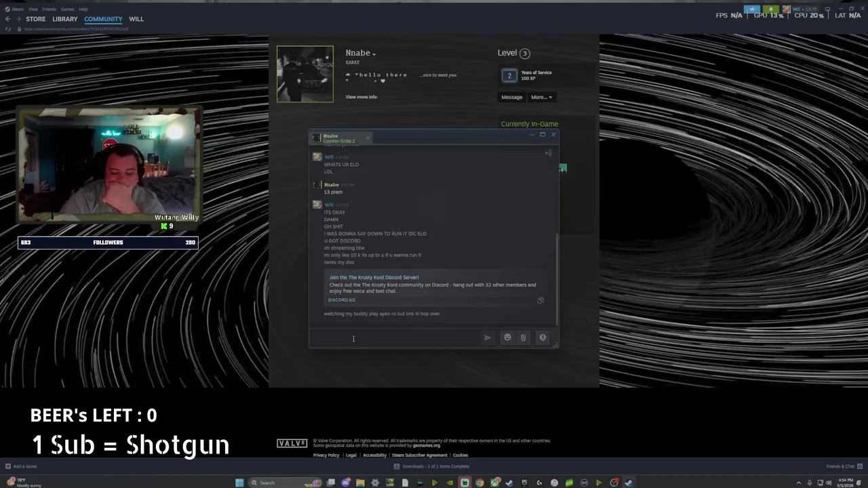Open Discord from the taskbar
The image size is (868, 488).
coord(345,483)
